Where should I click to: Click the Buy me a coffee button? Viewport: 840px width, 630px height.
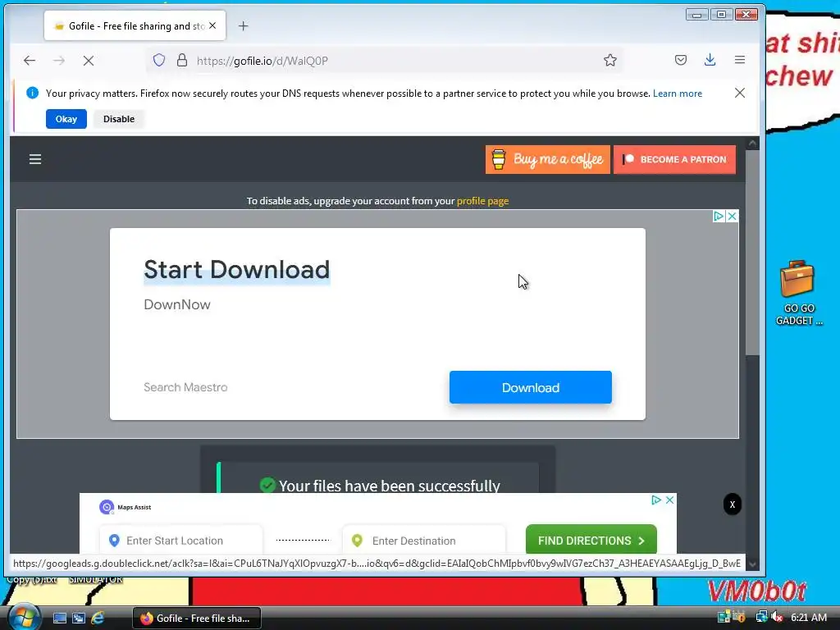pyautogui.click(x=547, y=159)
